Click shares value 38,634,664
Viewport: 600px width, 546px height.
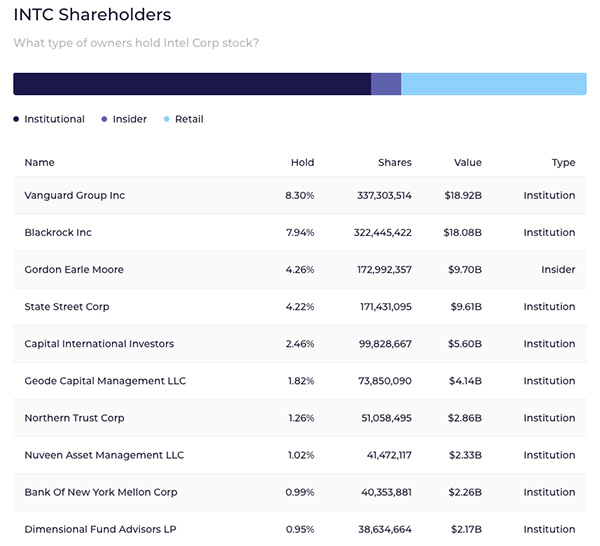[x=385, y=530]
